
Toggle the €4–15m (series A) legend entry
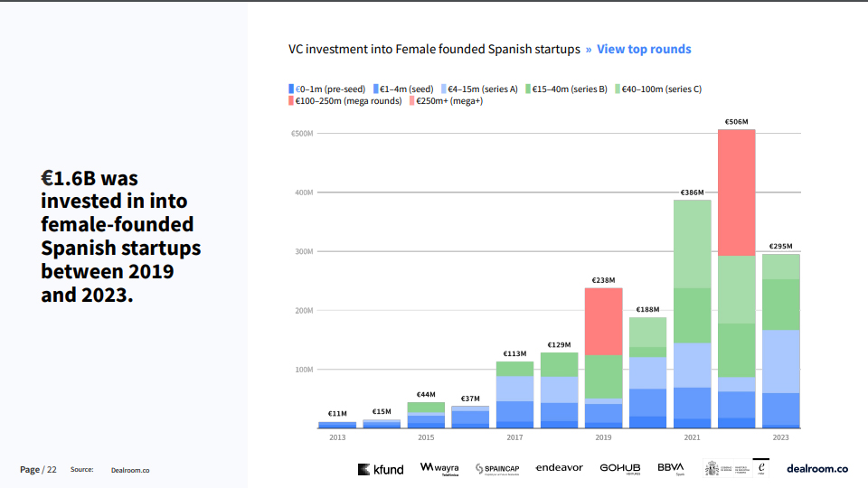click(x=482, y=89)
